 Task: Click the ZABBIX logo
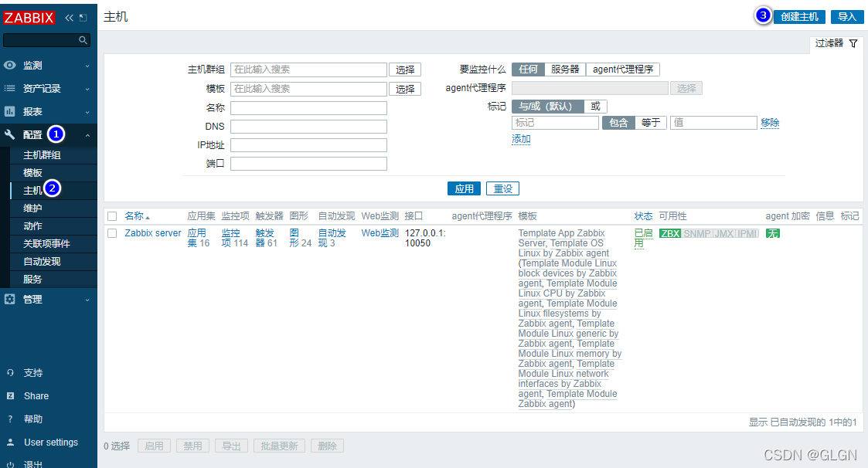tap(29, 18)
